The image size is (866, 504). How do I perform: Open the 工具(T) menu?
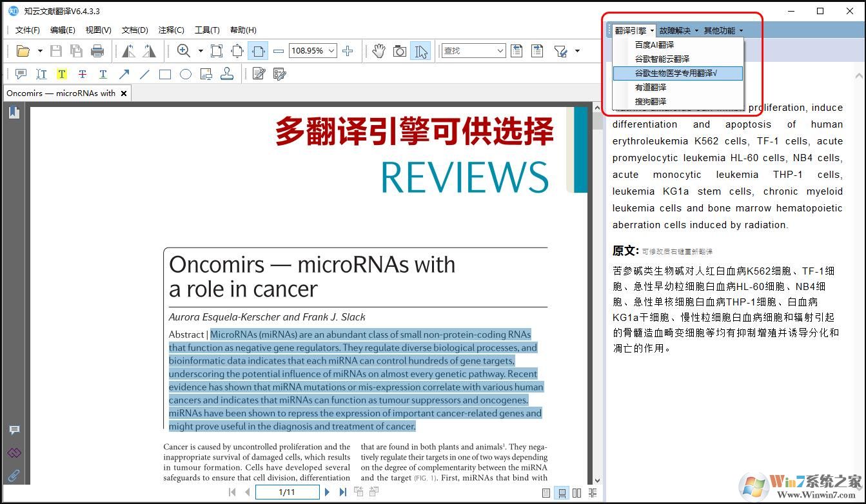point(207,30)
